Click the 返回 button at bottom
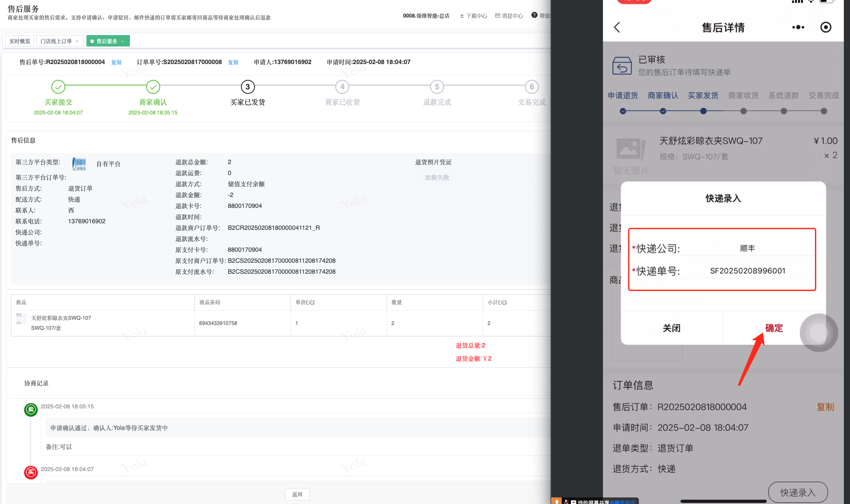Screen dimensions: 850x504 [297, 494]
